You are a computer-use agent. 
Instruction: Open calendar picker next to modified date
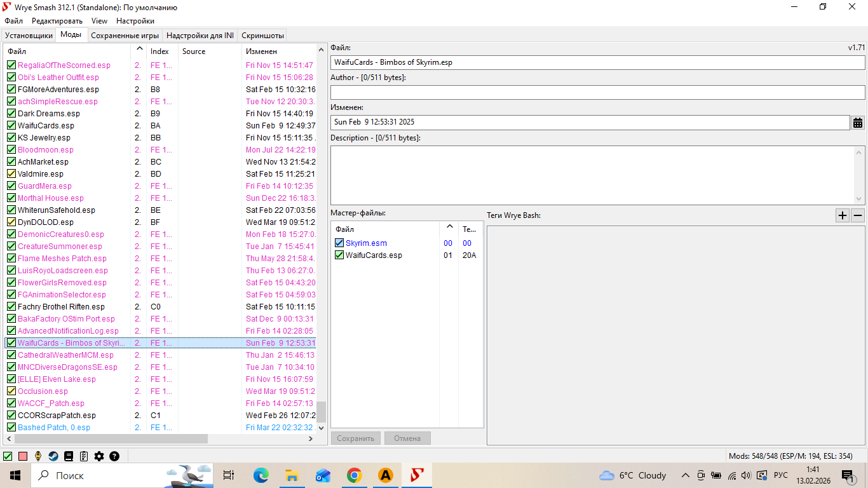[x=858, y=123]
